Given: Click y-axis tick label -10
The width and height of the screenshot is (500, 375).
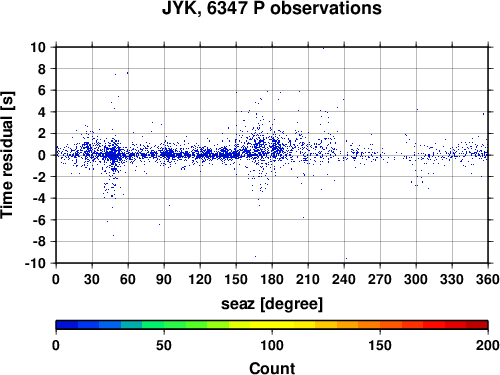Looking at the screenshot, I should pyautogui.click(x=35, y=263).
